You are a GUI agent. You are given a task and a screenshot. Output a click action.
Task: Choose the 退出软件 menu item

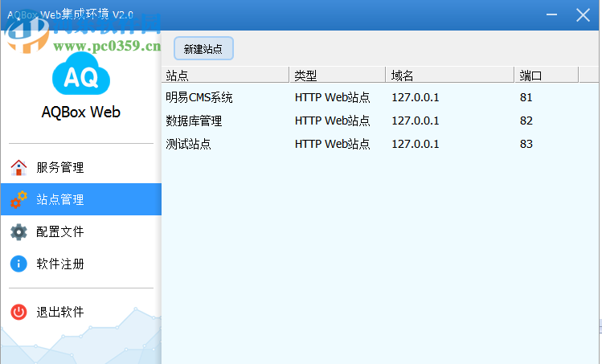point(81,312)
